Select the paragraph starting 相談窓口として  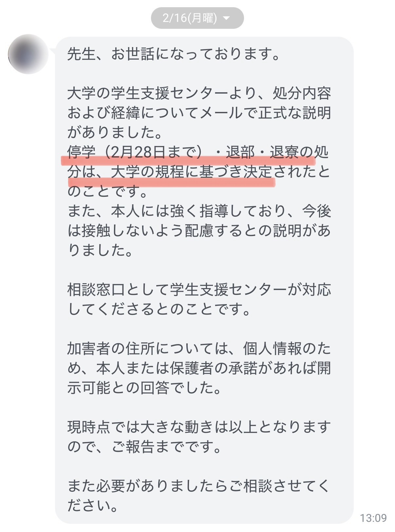(x=199, y=300)
